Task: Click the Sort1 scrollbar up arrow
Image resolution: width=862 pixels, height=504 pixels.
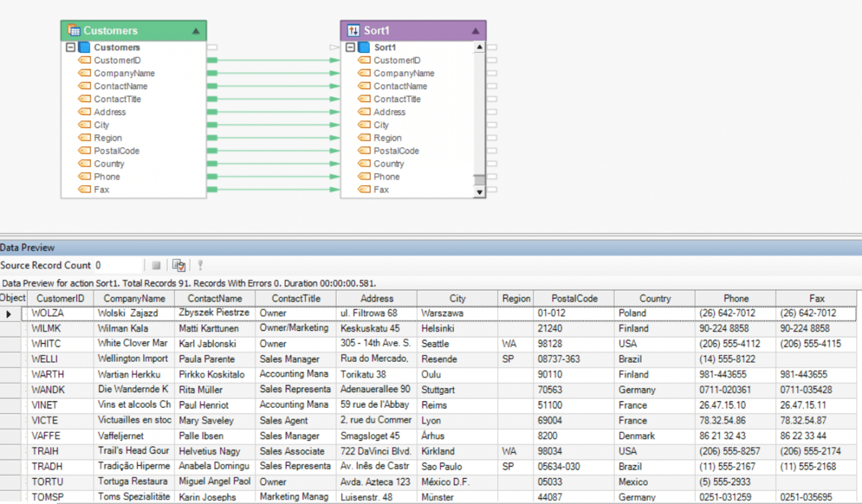Action: [x=480, y=47]
